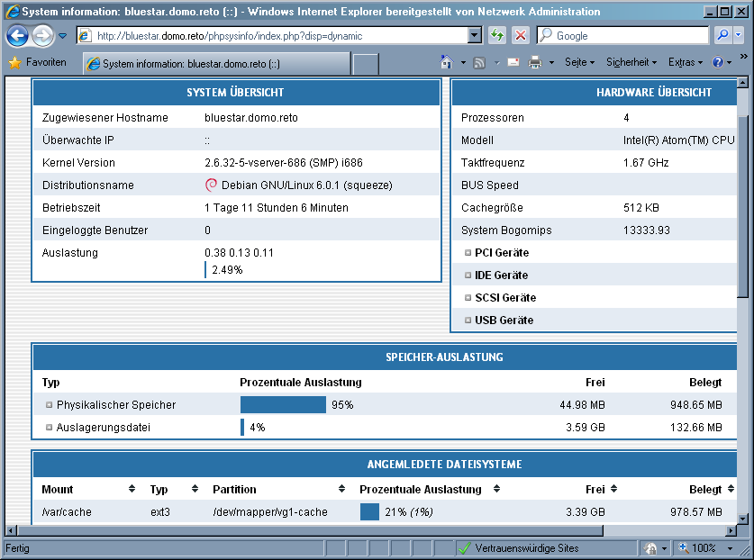Viewport: 754px width, 560px height.
Task: Click the search magnifier button
Action: (x=722, y=35)
